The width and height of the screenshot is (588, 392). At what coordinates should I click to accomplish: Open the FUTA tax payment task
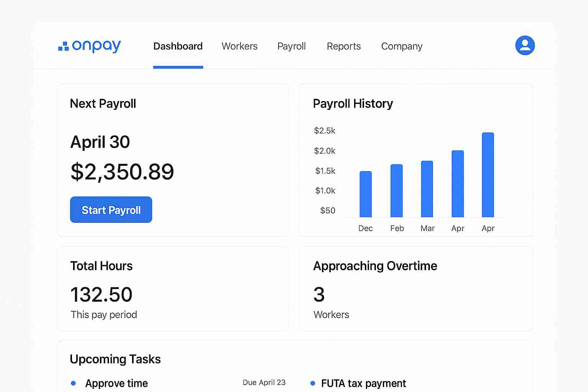[363, 383]
